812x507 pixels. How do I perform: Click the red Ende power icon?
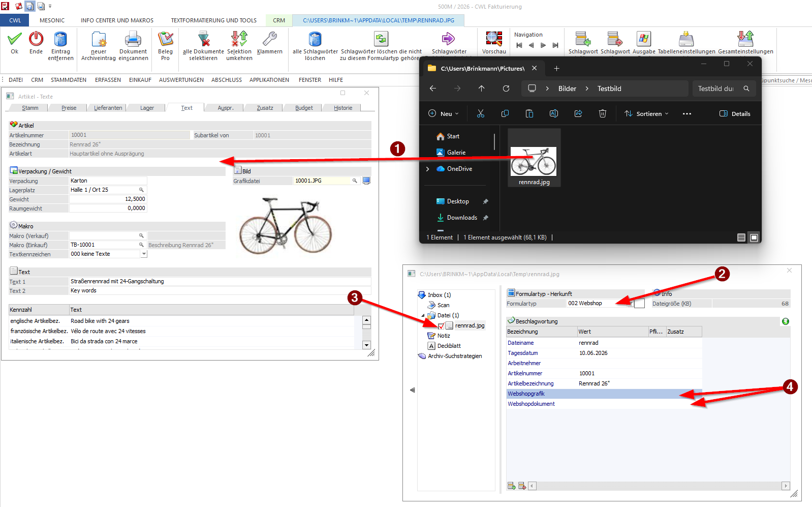coord(36,39)
